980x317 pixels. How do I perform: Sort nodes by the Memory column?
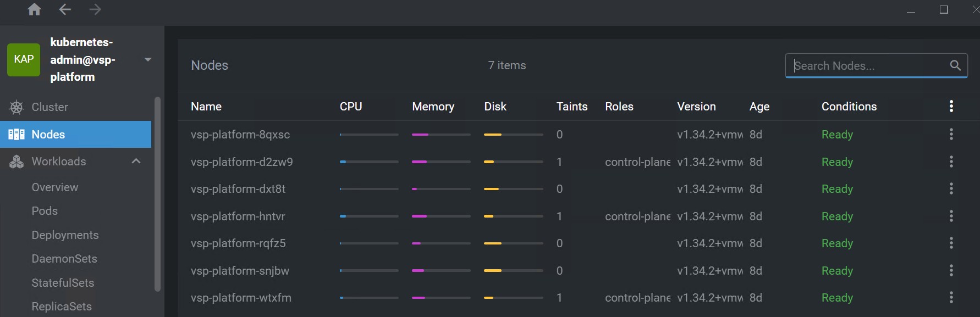433,107
